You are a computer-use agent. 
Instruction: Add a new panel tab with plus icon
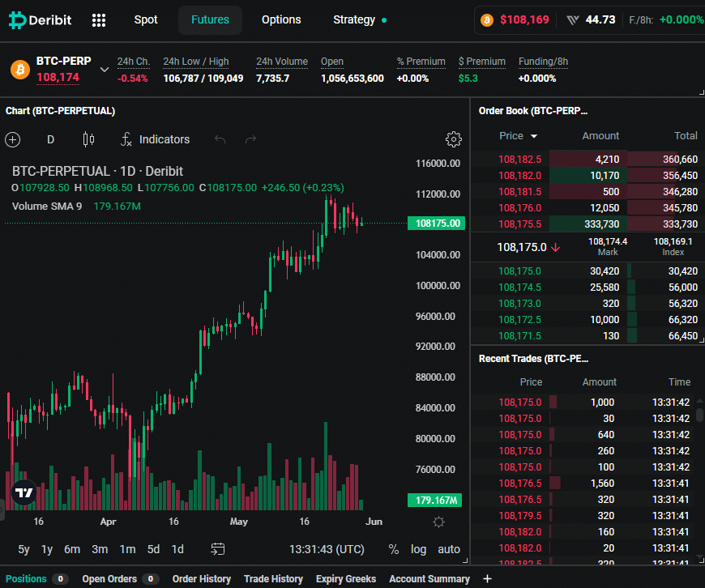487,578
